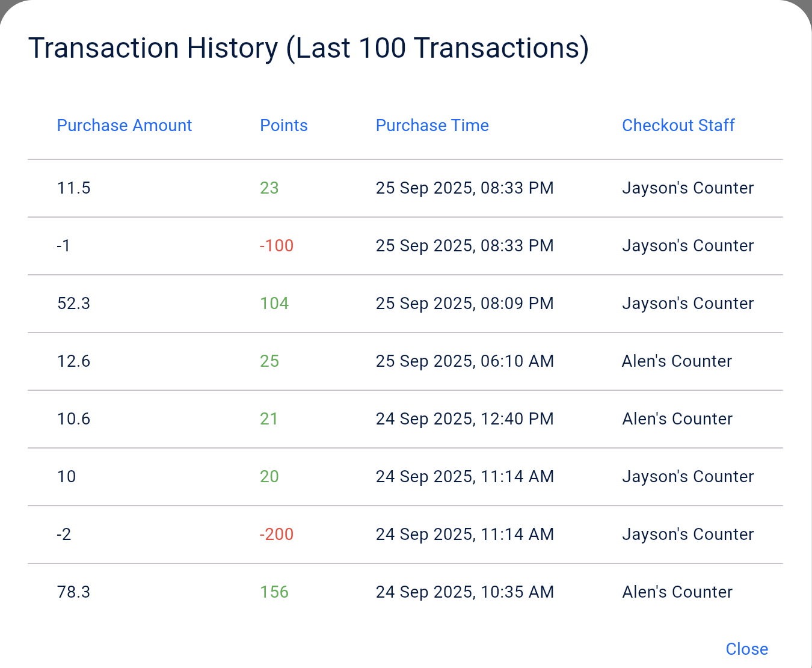Select the -100 points redemption row
Image resolution: width=812 pixels, height=668 pixels.
click(276, 245)
